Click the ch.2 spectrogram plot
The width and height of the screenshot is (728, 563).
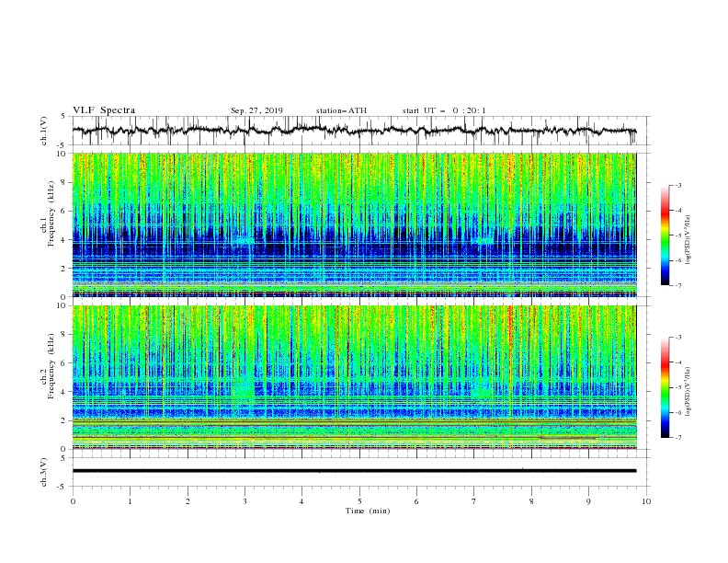click(x=355, y=377)
